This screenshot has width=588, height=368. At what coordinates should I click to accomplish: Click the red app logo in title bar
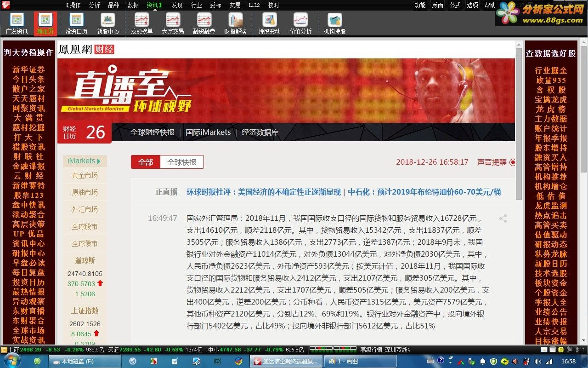point(6,5)
